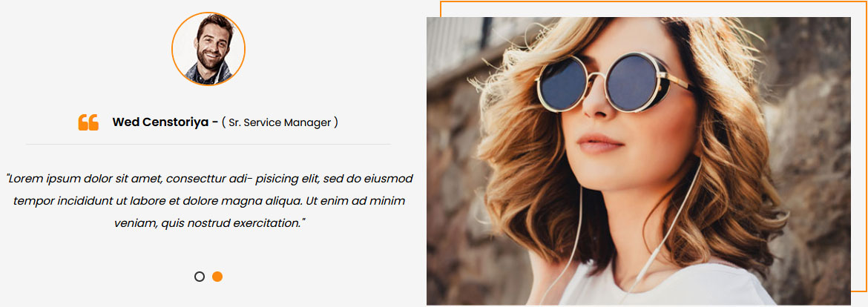
Task: Click the line "veniam, quis nostrud exercitation."
Action: (209, 223)
